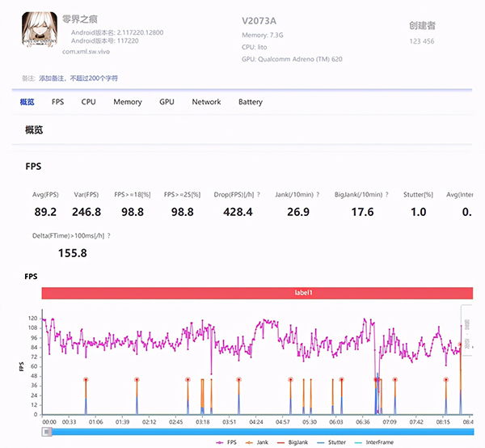Click the help icon beside Drop(FPS)
Image resolution: width=485 pixels, height=448 pixels.
(x=259, y=195)
